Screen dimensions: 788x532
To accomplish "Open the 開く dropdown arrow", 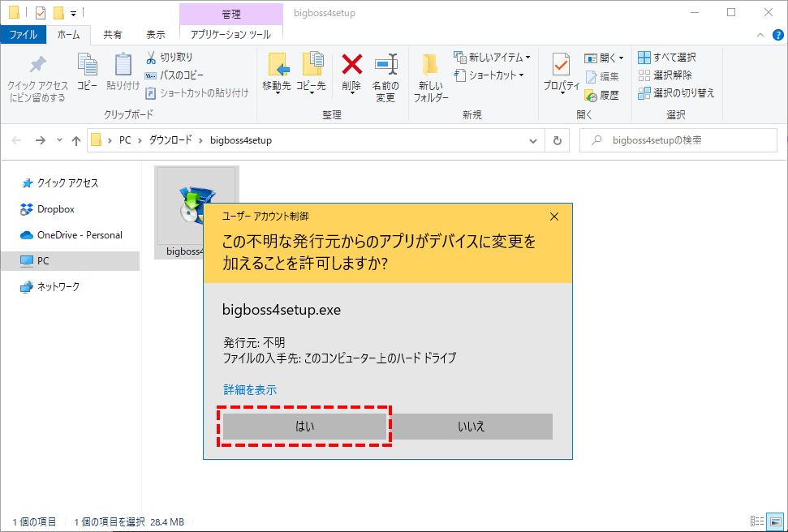I will pyautogui.click(x=622, y=58).
